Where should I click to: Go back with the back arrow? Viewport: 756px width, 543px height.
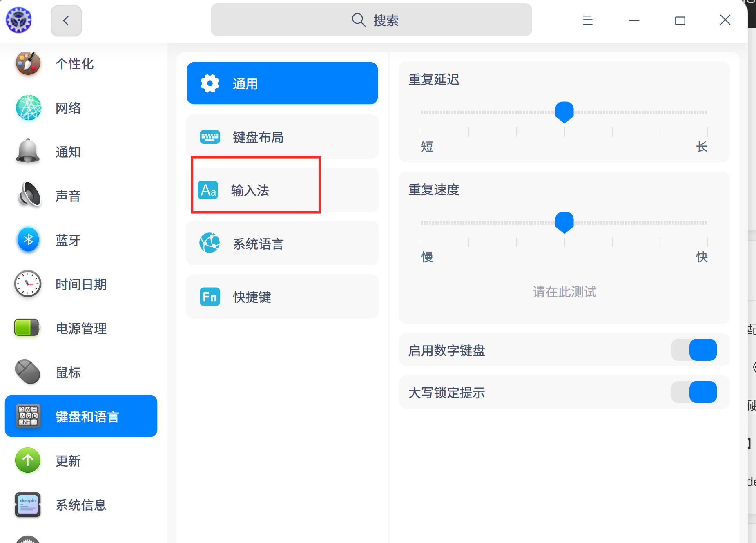(66, 20)
